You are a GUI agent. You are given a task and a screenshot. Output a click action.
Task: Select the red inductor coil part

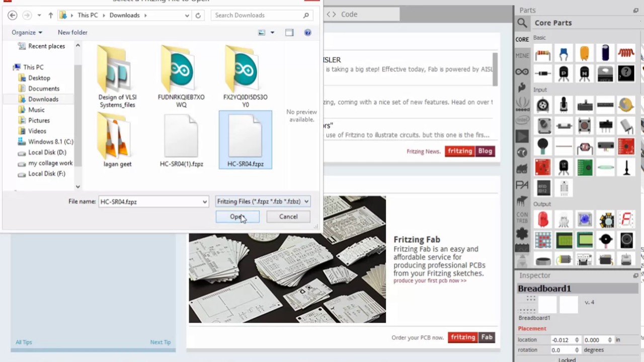[x=626, y=53]
